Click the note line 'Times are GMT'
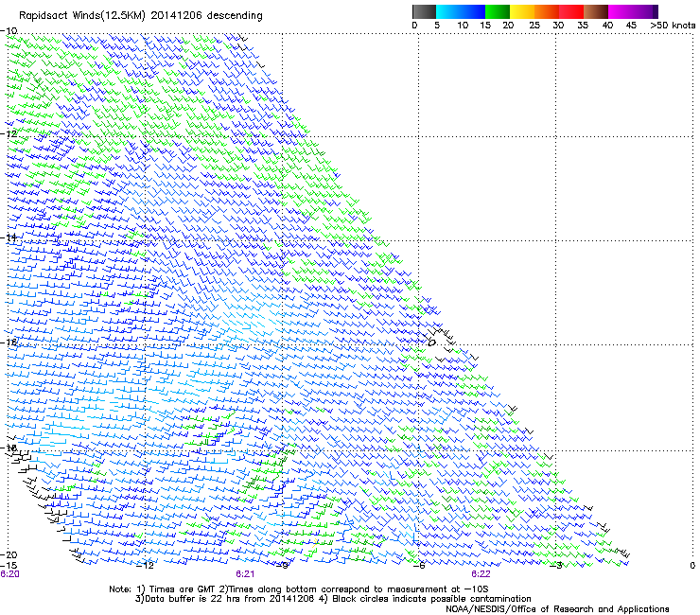Viewport: 700px width, 615px height. [x=184, y=589]
